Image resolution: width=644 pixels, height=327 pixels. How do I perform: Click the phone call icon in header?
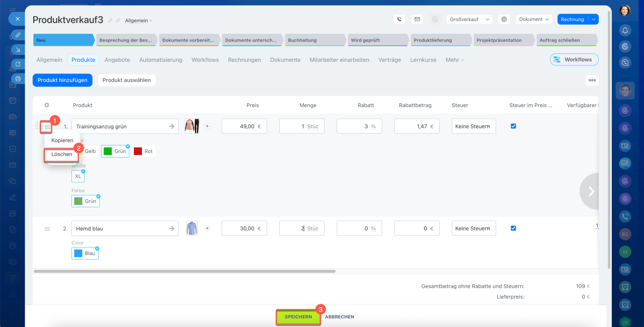click(399, 20)
